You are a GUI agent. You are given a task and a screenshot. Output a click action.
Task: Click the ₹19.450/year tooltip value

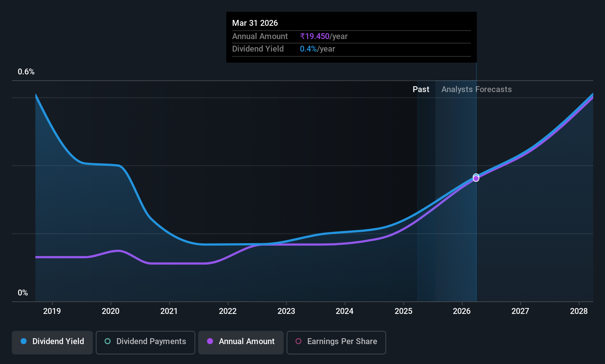(x=324, y=36)
